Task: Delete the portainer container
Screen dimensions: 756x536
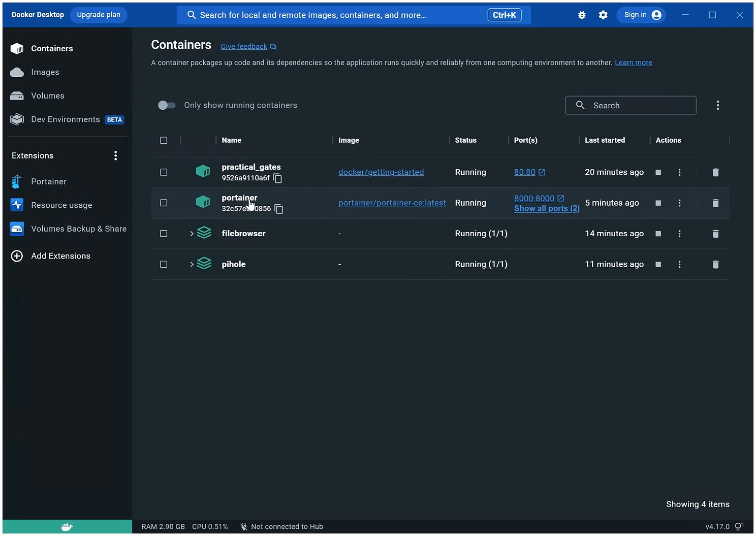Action: (x=715, y=203)
